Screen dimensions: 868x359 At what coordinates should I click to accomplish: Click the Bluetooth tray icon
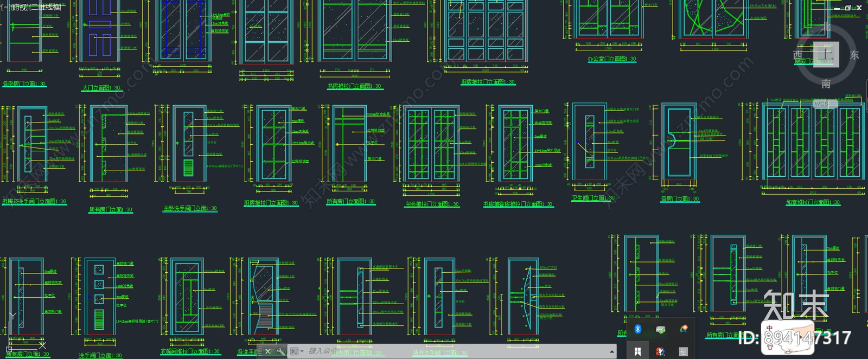click(x=638, y=329)
